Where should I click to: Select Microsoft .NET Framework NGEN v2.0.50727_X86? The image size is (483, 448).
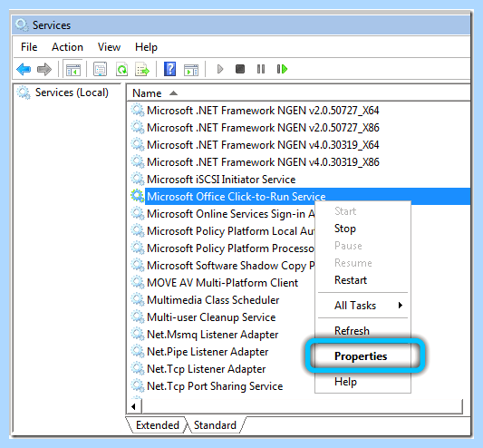[x=263, y=127]
